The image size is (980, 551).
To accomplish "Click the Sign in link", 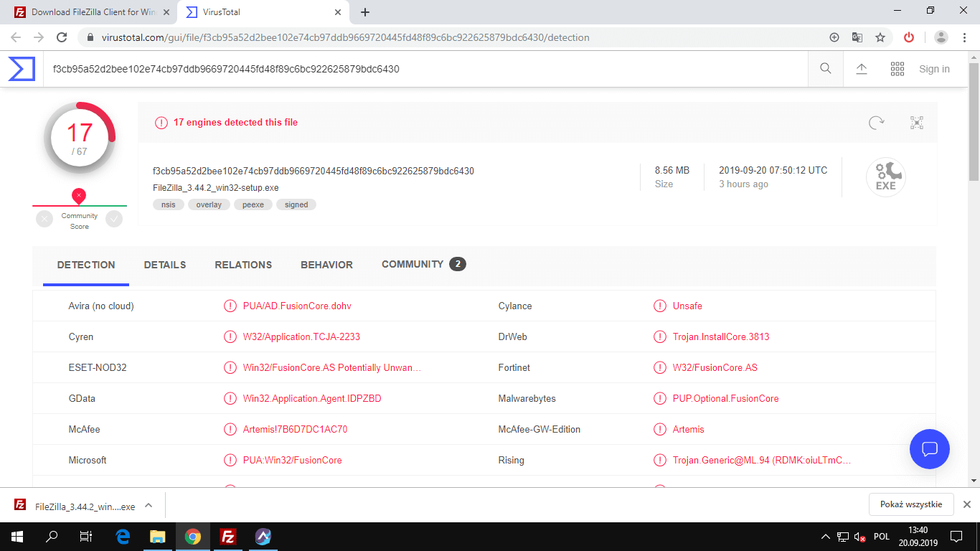I will point(934,69).
